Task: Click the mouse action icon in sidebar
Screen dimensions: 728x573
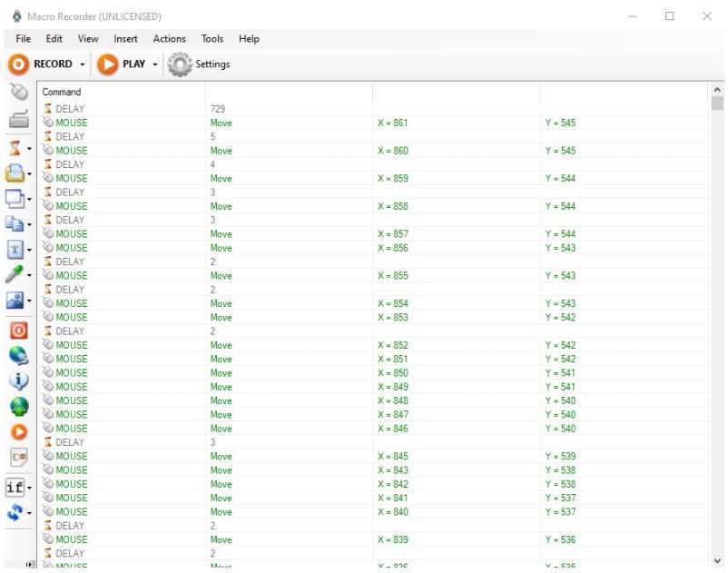Action: point(18,92)
